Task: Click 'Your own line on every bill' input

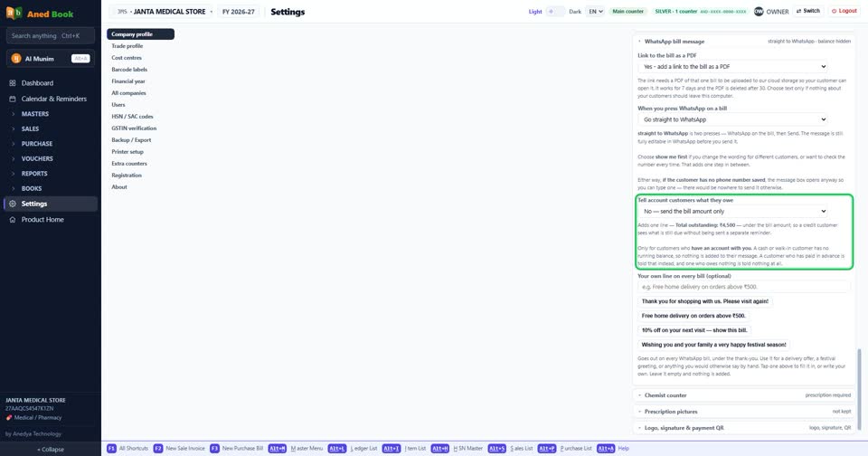Action: [743, 287]
